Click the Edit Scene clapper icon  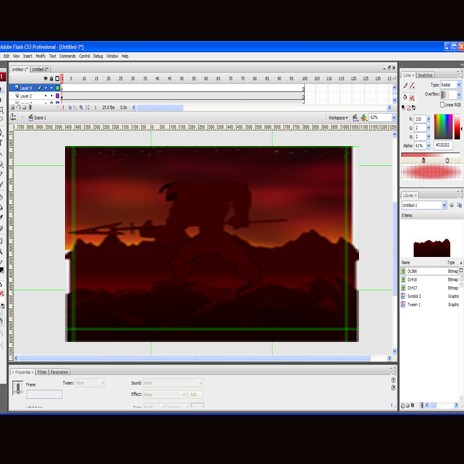click(355, 118)
